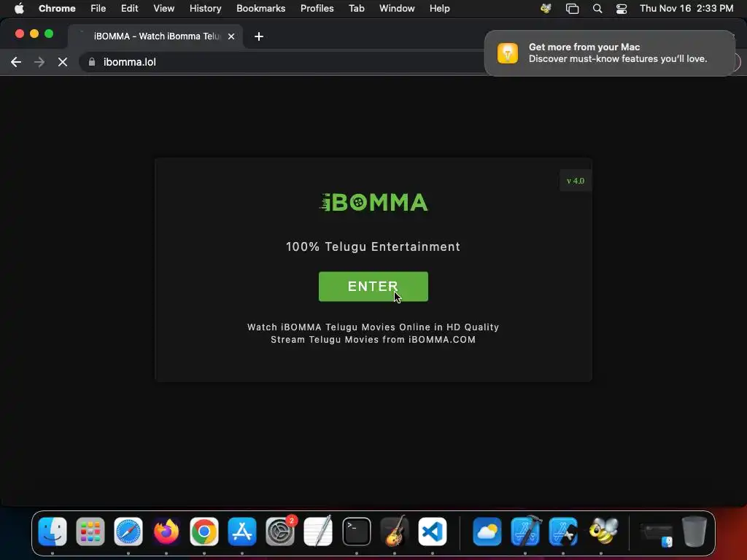Open Visual Studio Code from the Dock
747x560 pixels.
pyautogui.click(x=432, y=532)
